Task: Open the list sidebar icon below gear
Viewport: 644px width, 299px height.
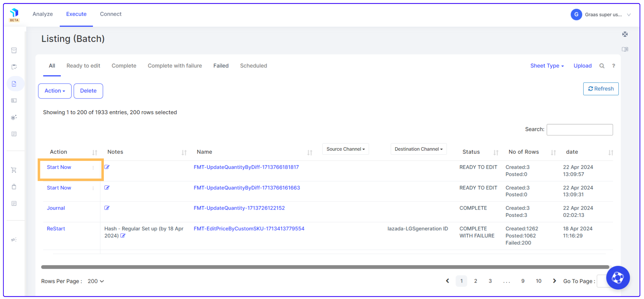Action: pyautogui.click(x=14, y=134)
